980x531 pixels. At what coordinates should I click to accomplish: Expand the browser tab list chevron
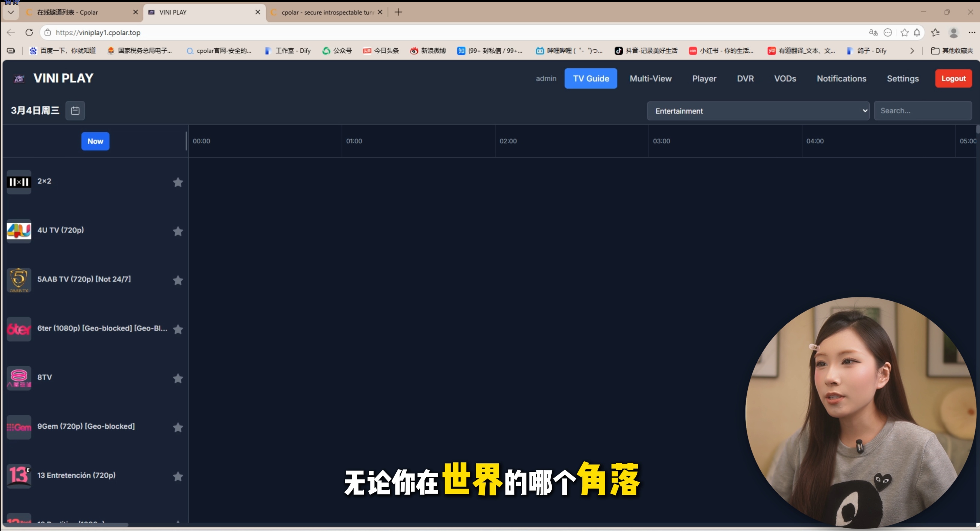click(x=11, y=12)
